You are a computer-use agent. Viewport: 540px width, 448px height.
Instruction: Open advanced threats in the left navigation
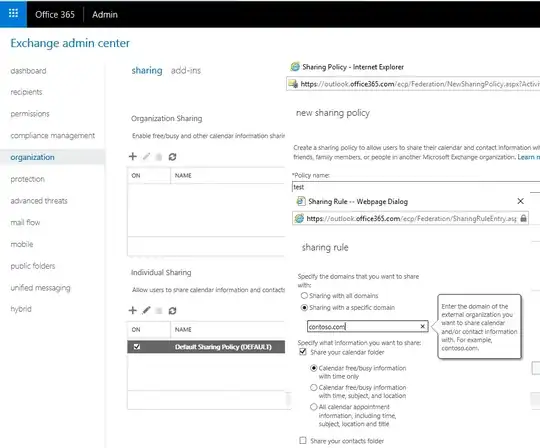[x=39, y=200]
